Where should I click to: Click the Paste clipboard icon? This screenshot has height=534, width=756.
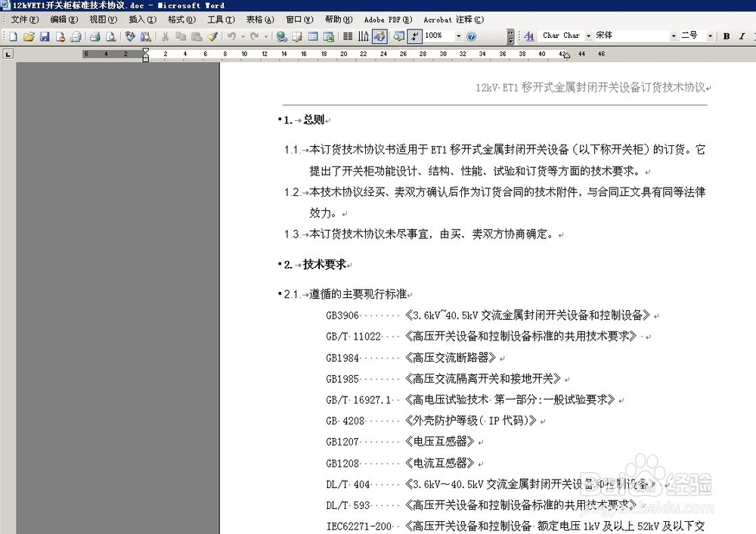point(197,36)
